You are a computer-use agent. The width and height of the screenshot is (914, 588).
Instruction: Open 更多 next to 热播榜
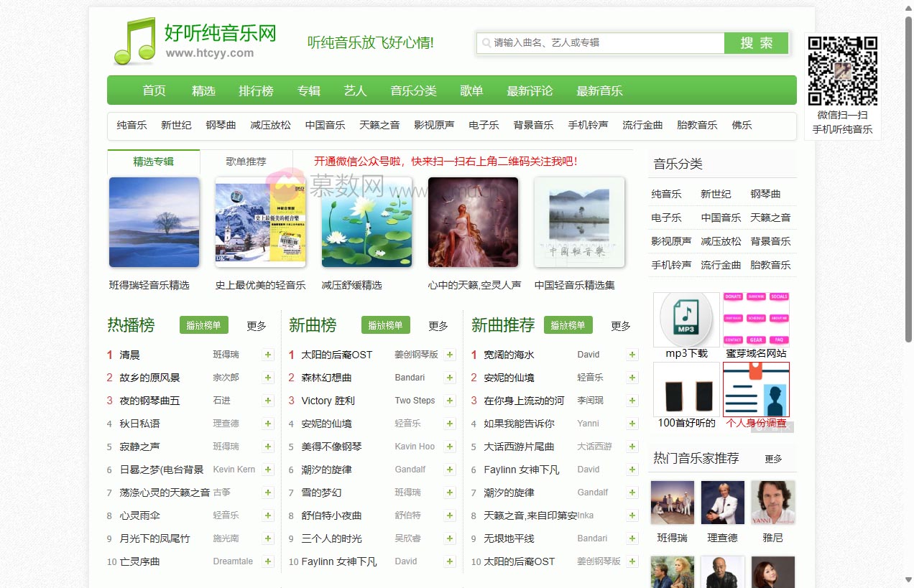click(256, 326)
